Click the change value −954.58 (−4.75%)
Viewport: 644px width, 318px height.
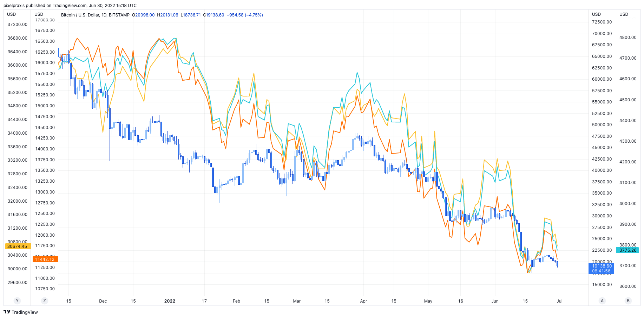click(245, 15)
